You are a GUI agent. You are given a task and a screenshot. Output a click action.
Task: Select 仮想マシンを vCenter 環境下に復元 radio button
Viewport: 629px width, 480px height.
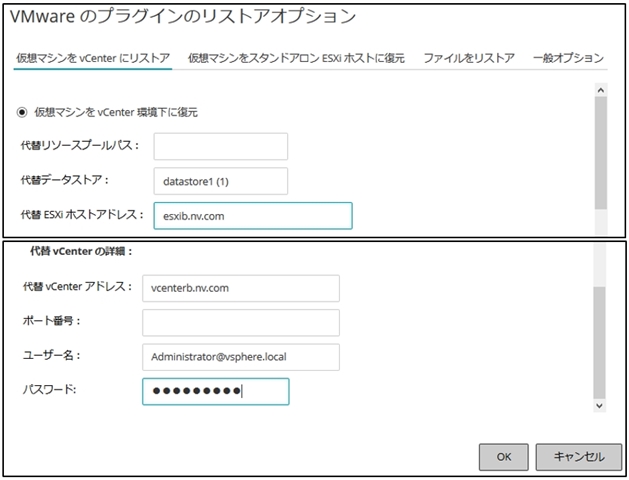point(22,112)
